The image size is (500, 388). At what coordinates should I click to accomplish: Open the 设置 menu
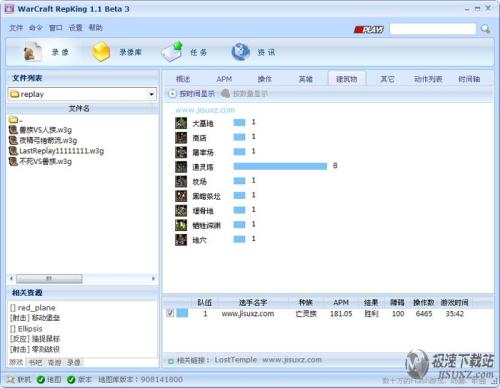pos(76,28)
